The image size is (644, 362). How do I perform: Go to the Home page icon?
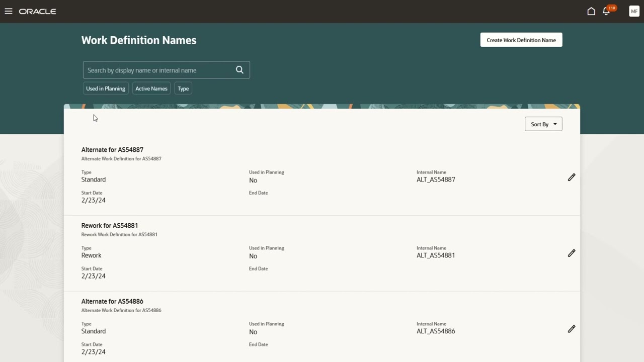click(591, 11)
